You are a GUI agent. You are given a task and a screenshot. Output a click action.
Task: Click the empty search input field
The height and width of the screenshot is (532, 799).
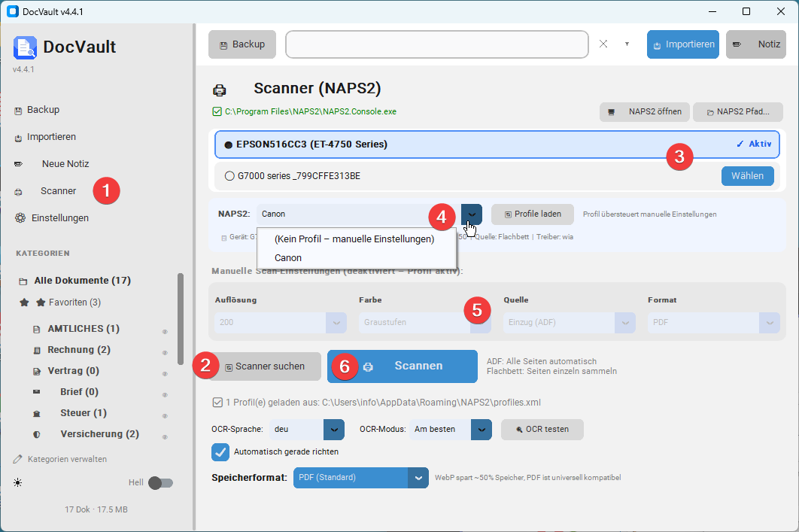tap(437, 44)
